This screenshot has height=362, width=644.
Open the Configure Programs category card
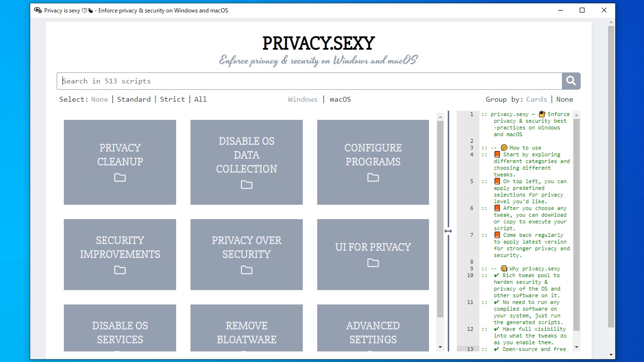click(373, 162)
